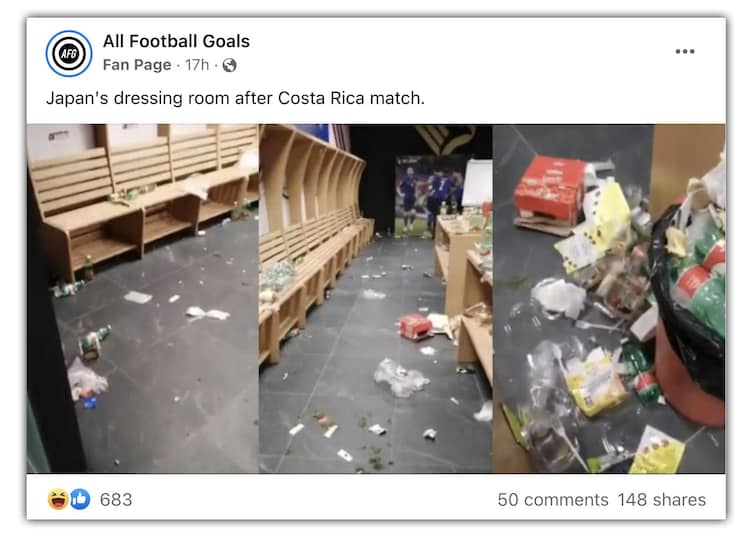Open the middle dressing room photo
This screenshot has width=750, height=543.
click(x=375, y=298)
